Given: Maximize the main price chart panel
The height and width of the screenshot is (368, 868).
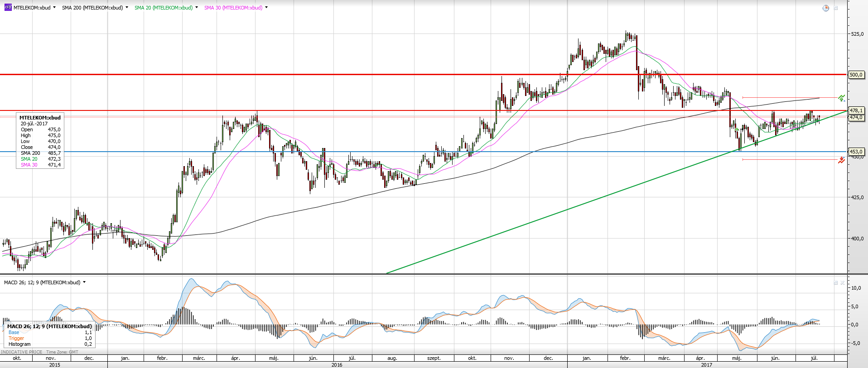Looking at the screenshot, I should tap(836, 8).
